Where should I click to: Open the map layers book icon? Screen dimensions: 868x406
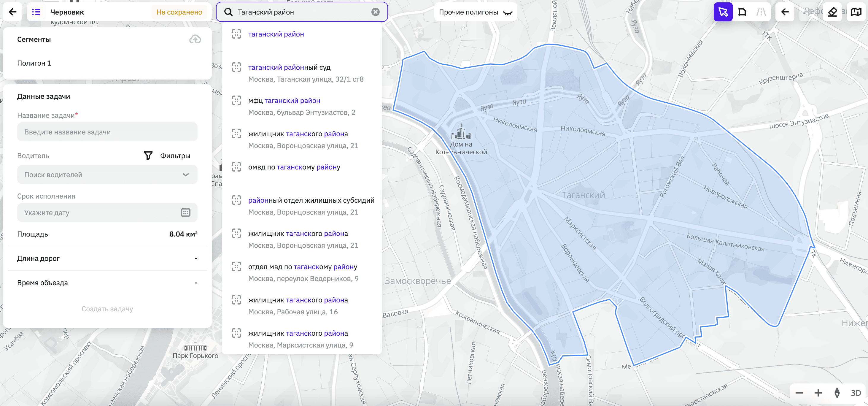(x=856, y=12)
